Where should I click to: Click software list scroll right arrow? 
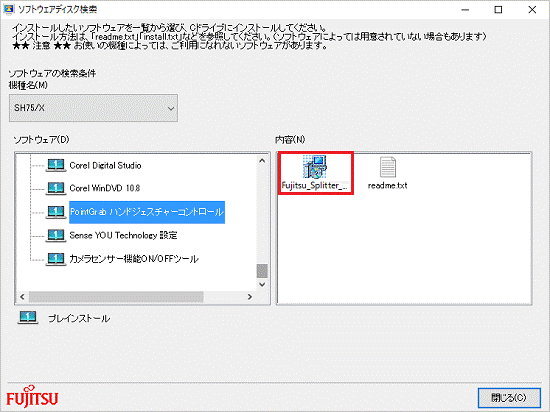pyautogui.click(x=250, y=297)
